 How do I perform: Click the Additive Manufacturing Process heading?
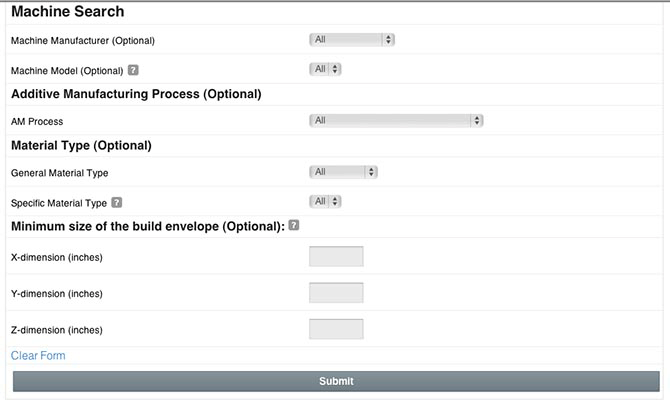click(136, 94)
